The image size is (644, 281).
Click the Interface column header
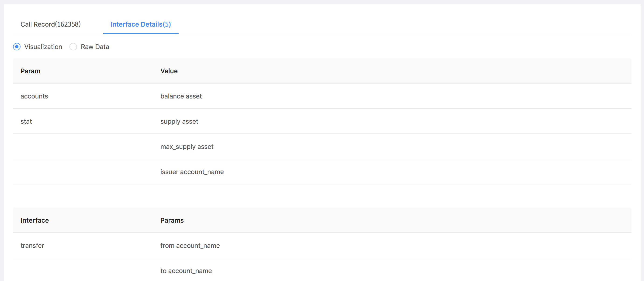tap(35, 221)
